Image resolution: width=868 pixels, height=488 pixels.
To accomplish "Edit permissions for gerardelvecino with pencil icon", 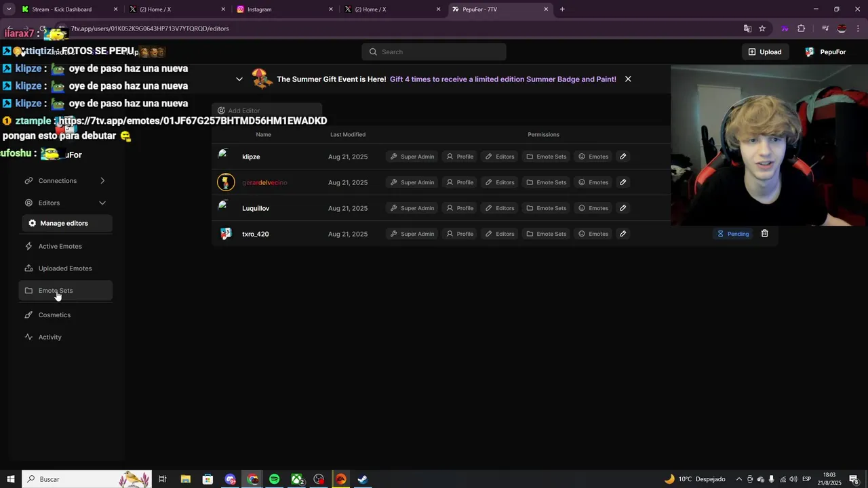I will pyautogui.click(x=623, y=182).
